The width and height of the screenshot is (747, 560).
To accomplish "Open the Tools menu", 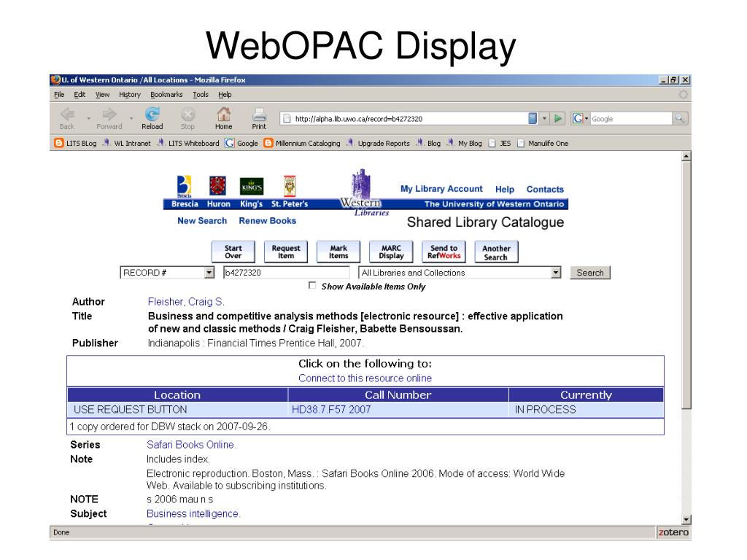I will [x=201, y=94].
